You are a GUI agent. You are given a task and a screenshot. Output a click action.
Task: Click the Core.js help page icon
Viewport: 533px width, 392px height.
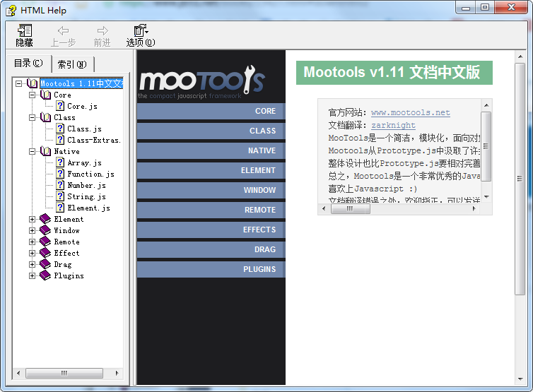pos(60,106)
